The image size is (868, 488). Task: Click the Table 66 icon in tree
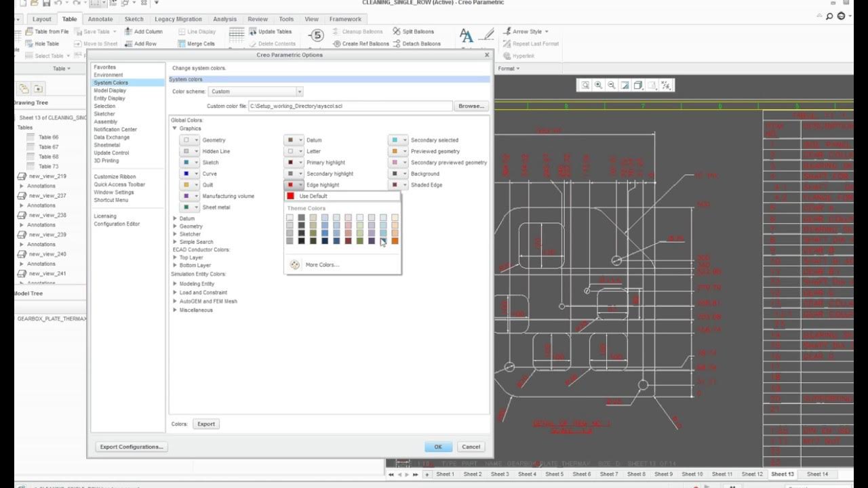point(31,137)
